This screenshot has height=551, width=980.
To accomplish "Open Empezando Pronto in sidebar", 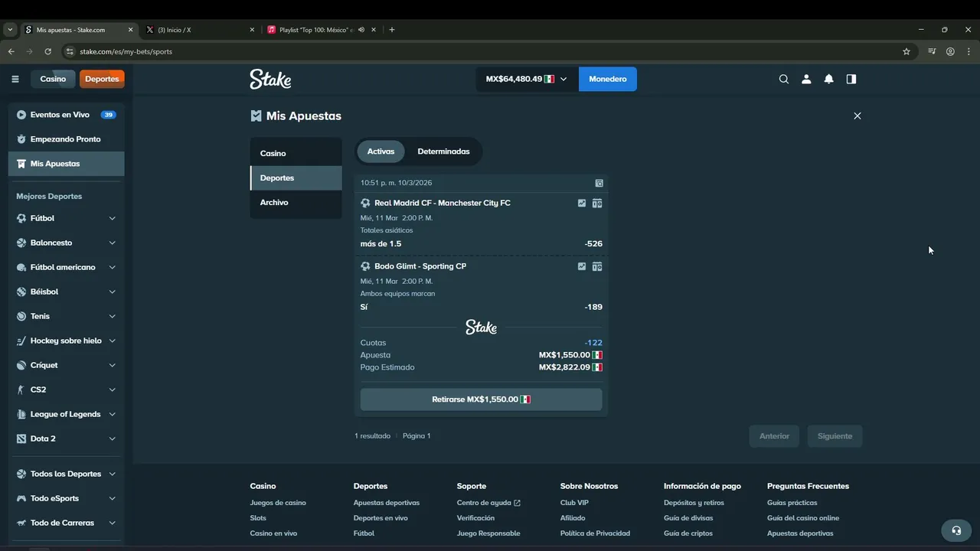I will tap(66, 139).
